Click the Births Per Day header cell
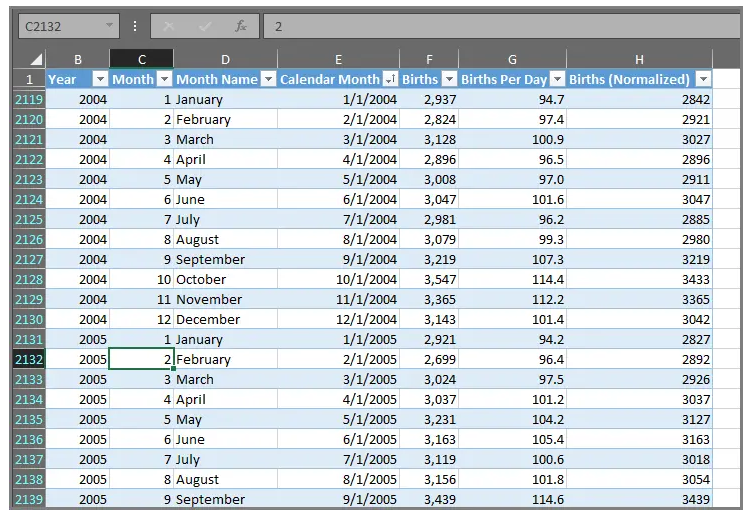 513,79
